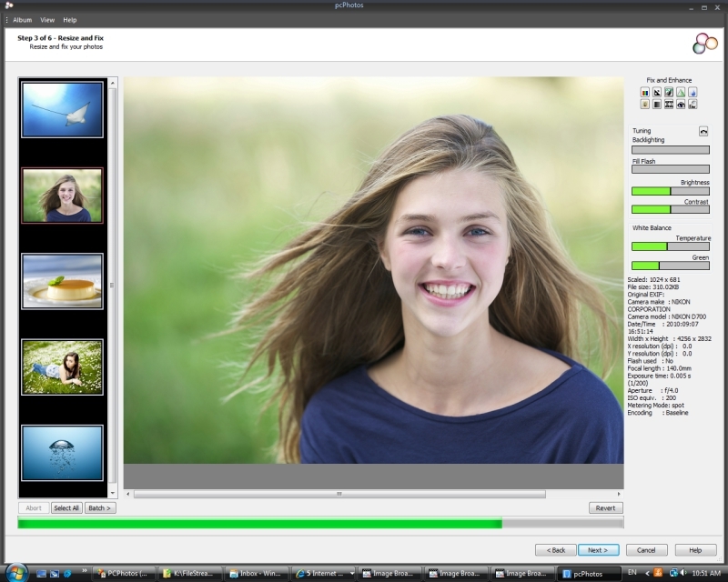Click the Revert button

pos(605,508)
